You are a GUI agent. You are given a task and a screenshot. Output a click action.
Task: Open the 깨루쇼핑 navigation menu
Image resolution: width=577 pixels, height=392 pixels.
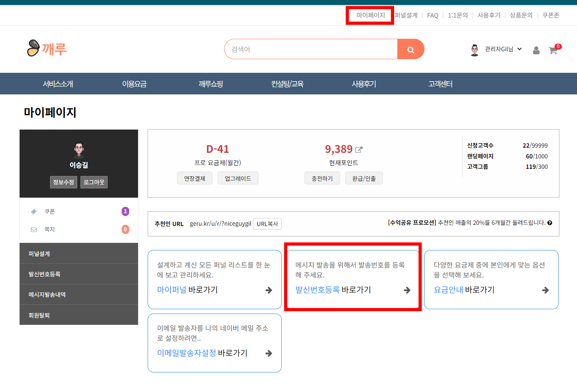point(211,84)
